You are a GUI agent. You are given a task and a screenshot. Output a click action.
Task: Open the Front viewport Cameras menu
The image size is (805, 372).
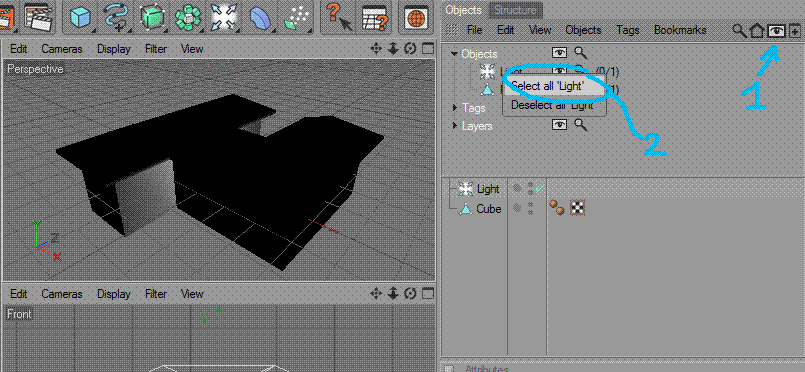(x=62, y=294)
